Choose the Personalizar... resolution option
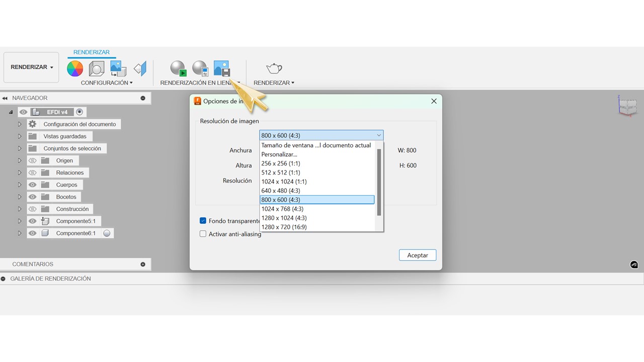 (x=279, y=154)
